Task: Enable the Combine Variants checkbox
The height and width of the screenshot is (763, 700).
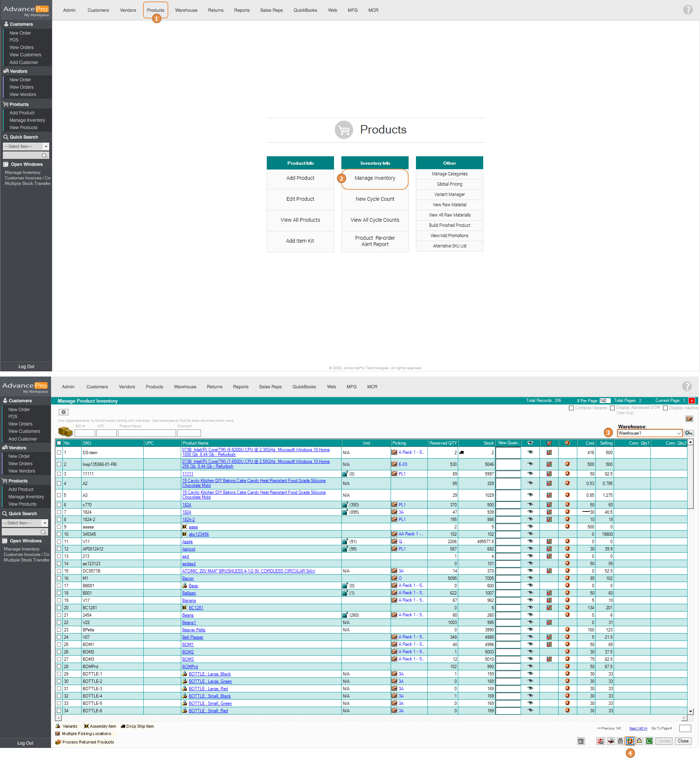Action: pos(571,408)
